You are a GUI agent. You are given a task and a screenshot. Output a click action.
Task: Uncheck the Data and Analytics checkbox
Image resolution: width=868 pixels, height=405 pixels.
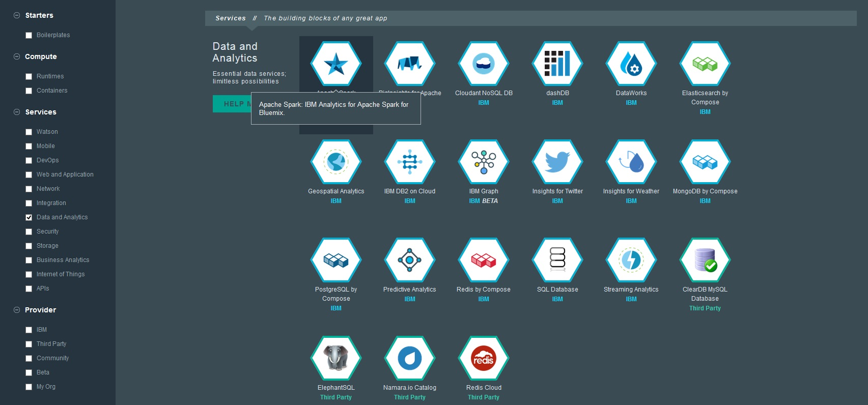click(x=29, y=218)
